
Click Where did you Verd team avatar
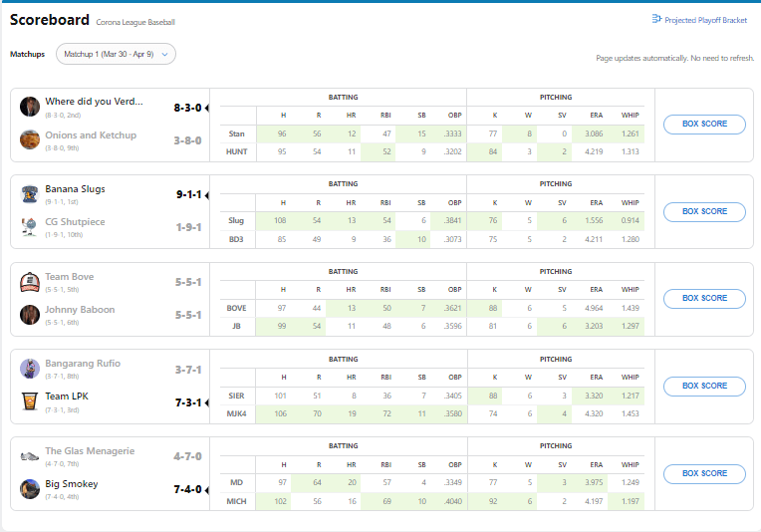(30, 107)
